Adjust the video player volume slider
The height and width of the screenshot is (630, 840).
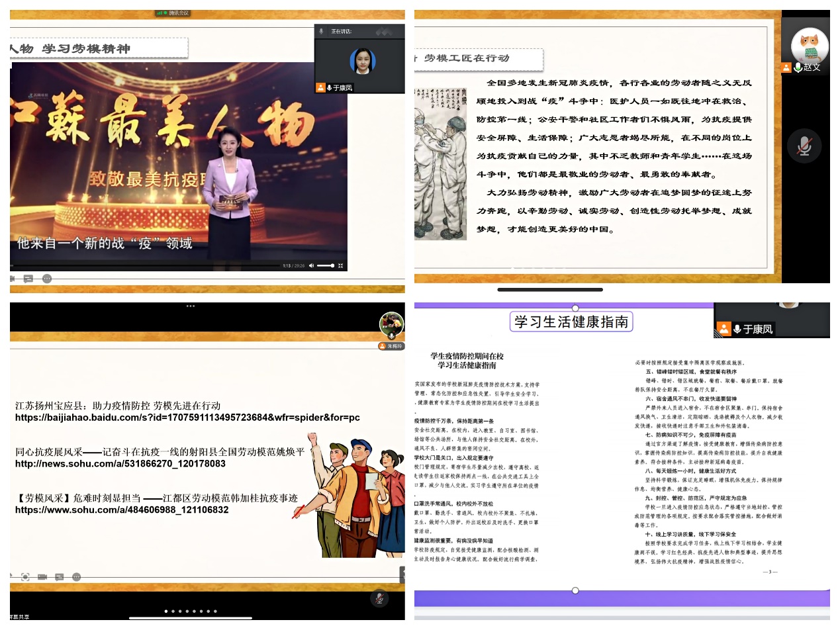point(325,265)
